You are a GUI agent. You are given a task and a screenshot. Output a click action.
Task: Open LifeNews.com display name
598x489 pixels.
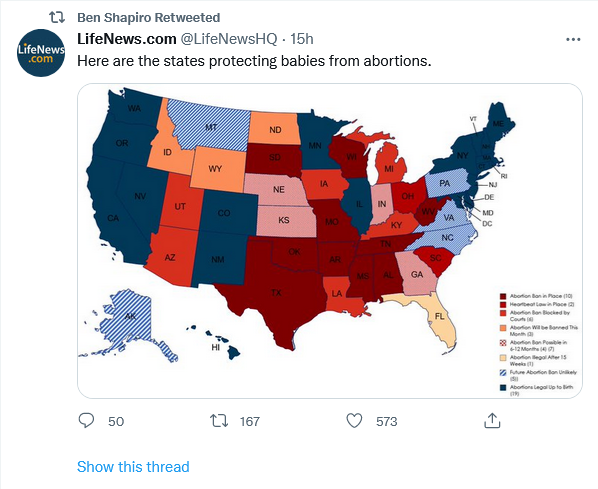[x=127, y=39]
